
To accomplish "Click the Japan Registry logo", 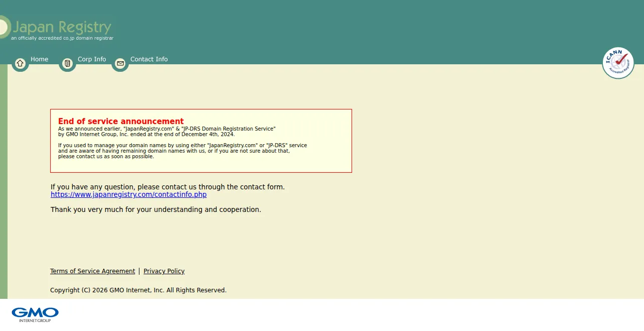I will [x=56, y=27].
